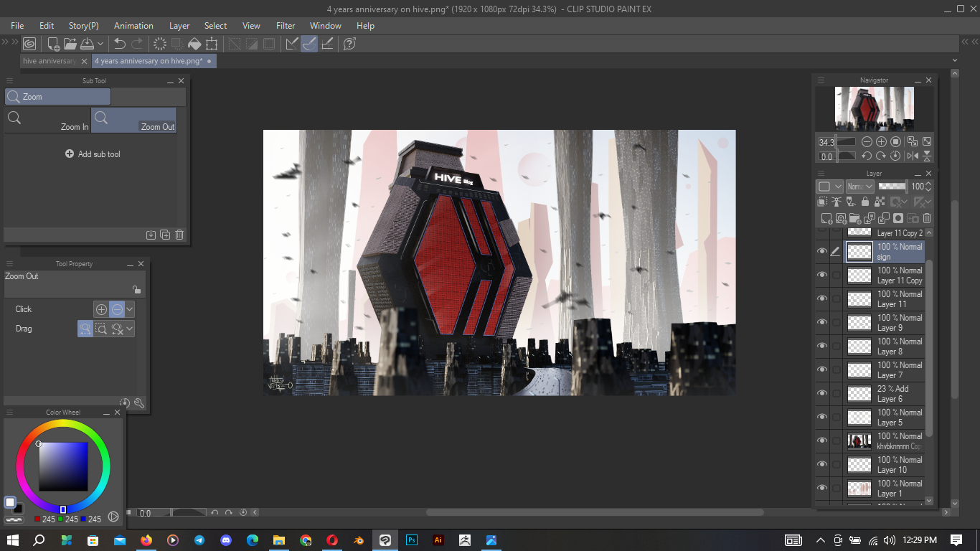
Task: Click Navigator flip horizontal icon
Action: click(x=913, y=156)
